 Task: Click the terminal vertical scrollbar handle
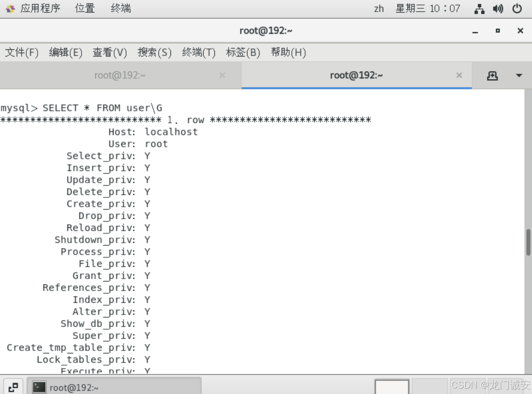(x=529, y=242)
